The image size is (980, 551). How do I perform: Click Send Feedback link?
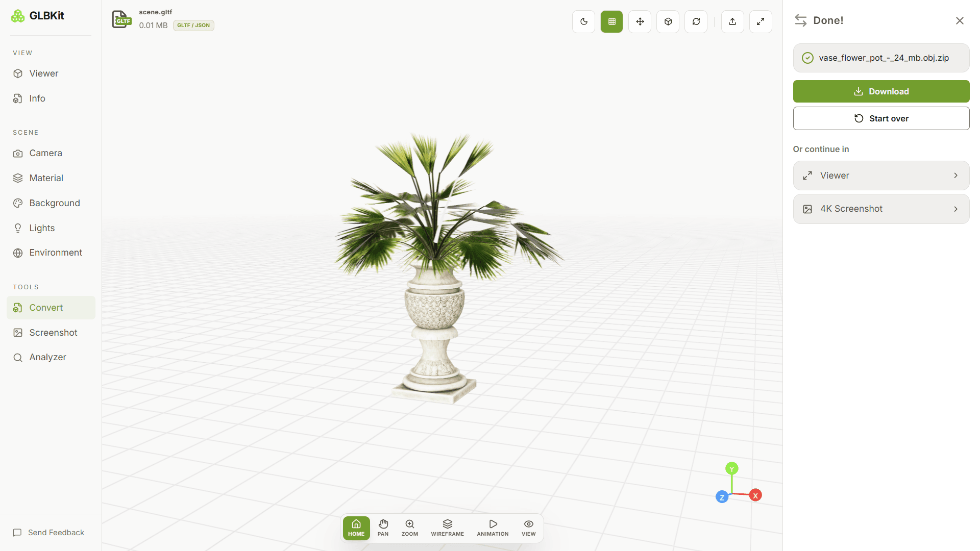pos(48,533)
